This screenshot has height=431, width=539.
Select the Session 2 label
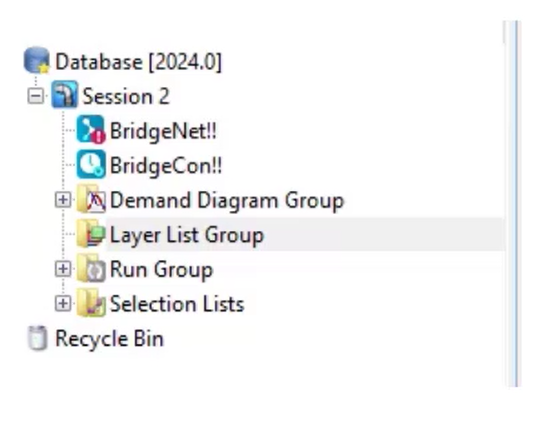pyautogui.click(x=126, y=96)
